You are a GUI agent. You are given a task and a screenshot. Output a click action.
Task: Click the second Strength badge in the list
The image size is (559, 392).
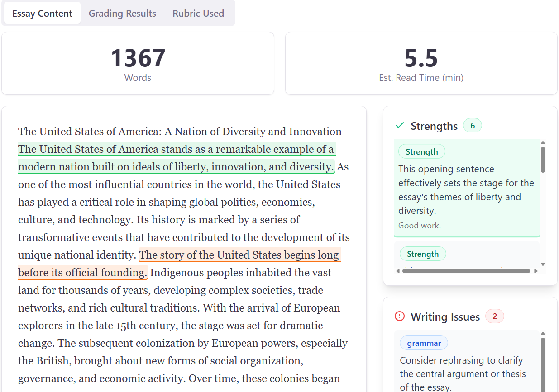point(422,254)
